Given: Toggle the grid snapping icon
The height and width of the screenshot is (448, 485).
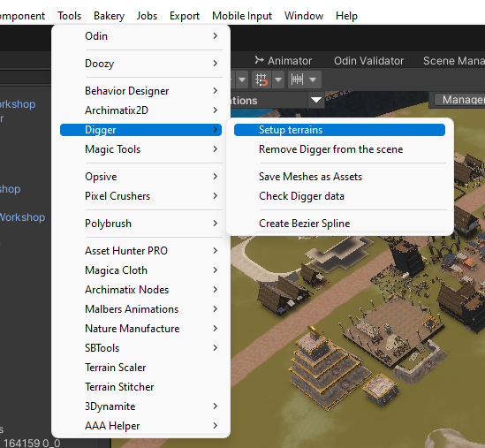Looking at the screenshot, I should (261, 80).
